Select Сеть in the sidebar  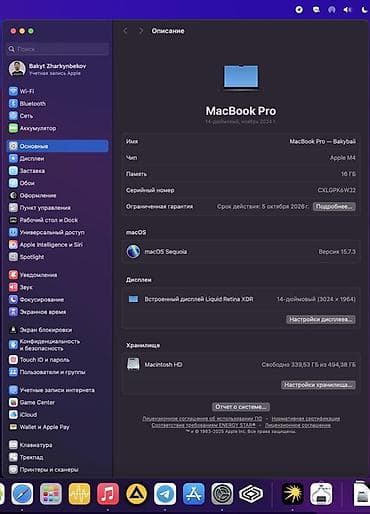point(57,116)
